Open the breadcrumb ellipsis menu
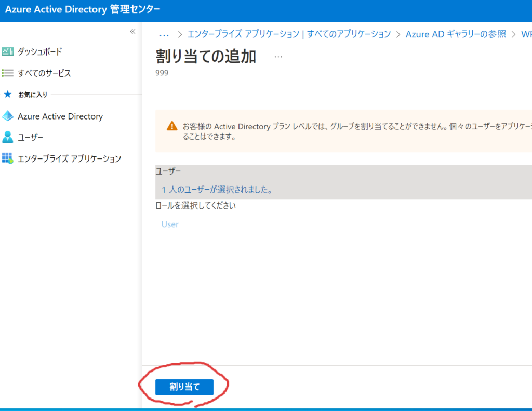This screenshot has height=411, width=532. [164, 35]
